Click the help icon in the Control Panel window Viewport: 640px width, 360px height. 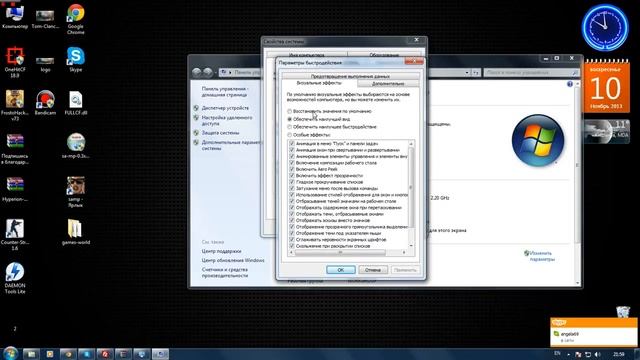tap(570, 84)
